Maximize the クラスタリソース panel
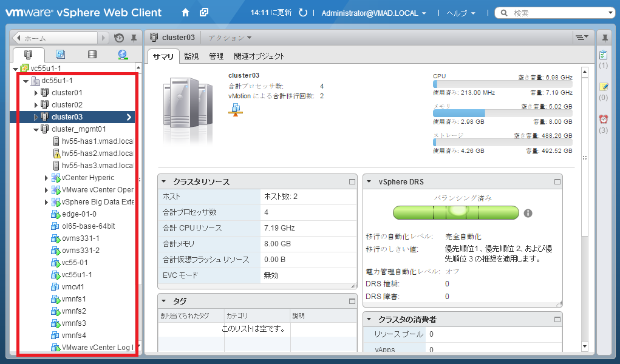This screenshot has width=620, height=364. click(x=352, y=182)
